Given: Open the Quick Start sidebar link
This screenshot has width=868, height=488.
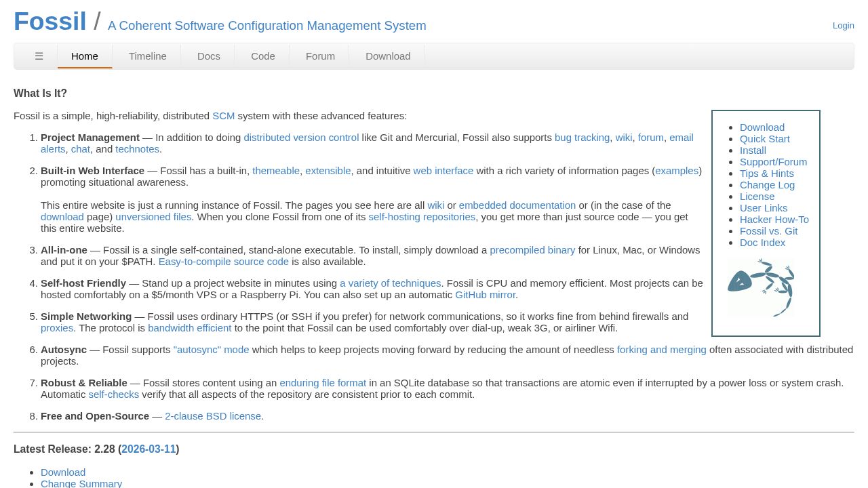Looking at the screenshot, I should tap(765, 139).
